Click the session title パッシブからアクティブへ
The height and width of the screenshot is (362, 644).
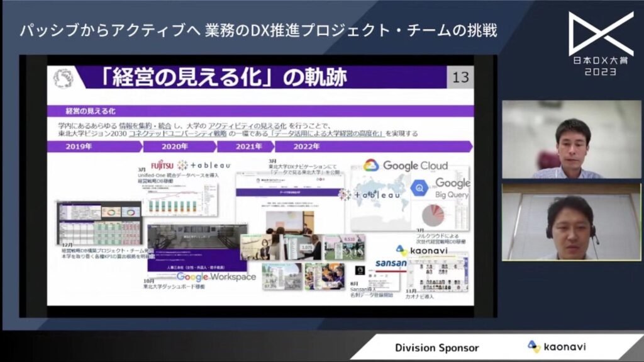(x=258, y=30)
